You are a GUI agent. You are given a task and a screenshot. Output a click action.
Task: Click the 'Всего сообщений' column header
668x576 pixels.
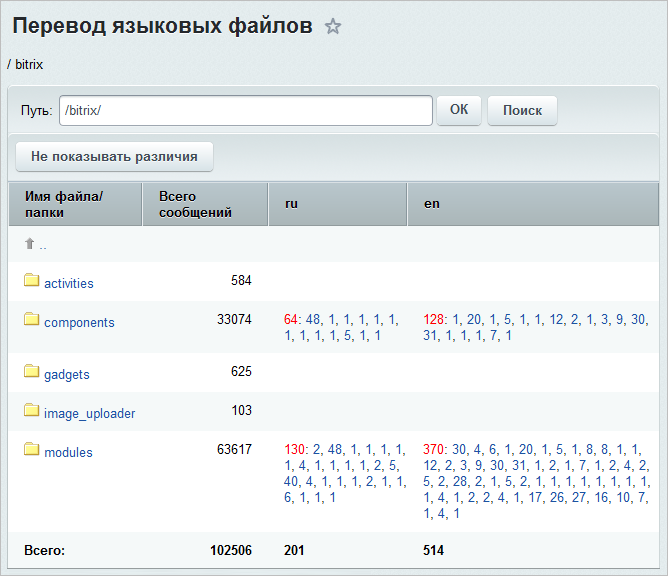(x=205, y=204)
